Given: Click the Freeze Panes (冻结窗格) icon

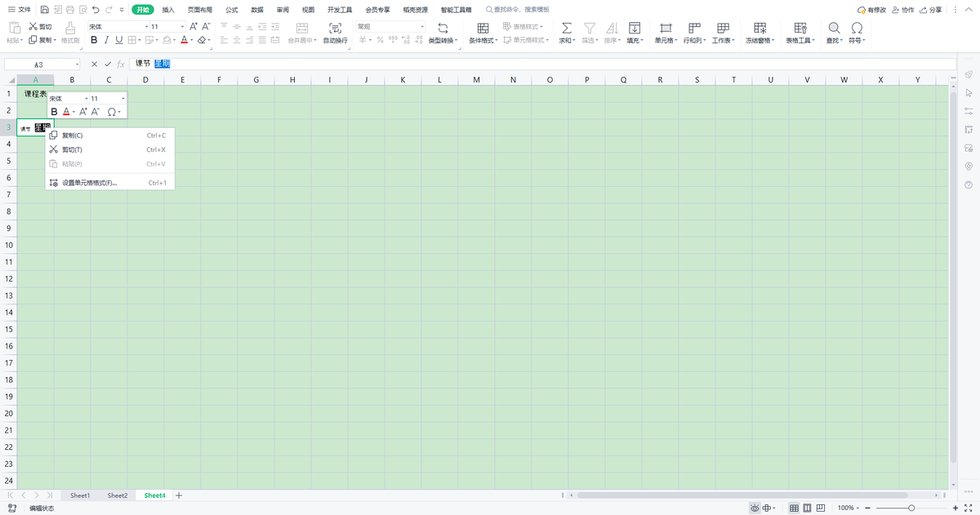Looking at the screenshot, I should tap(759, 28).
